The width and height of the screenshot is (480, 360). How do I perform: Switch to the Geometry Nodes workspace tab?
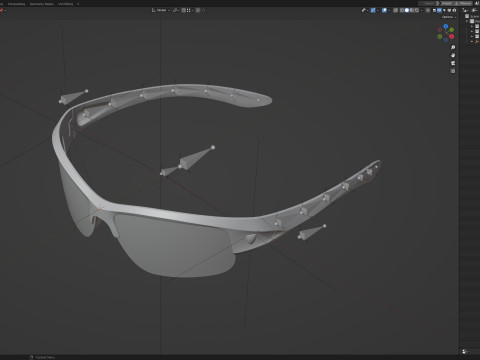[42, 4]
